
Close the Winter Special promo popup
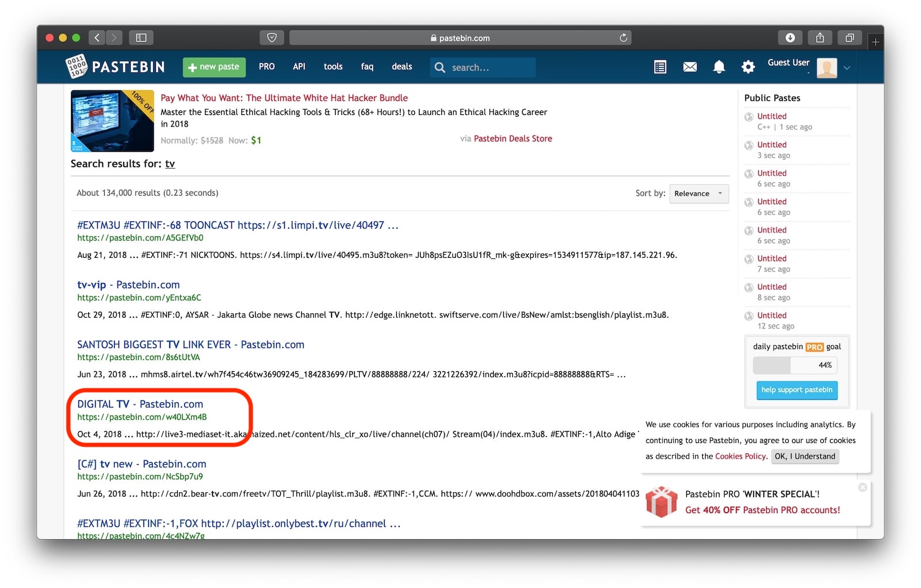tap(862, 487)
